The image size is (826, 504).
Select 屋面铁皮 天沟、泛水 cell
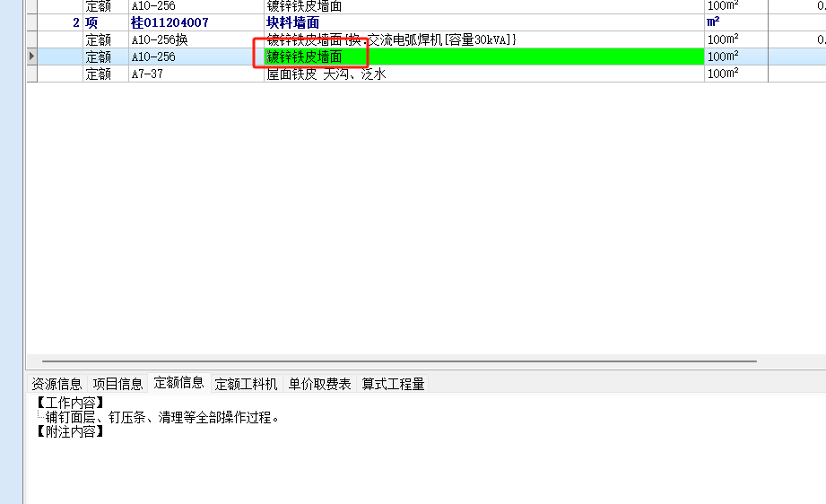[x=483, y=74]
